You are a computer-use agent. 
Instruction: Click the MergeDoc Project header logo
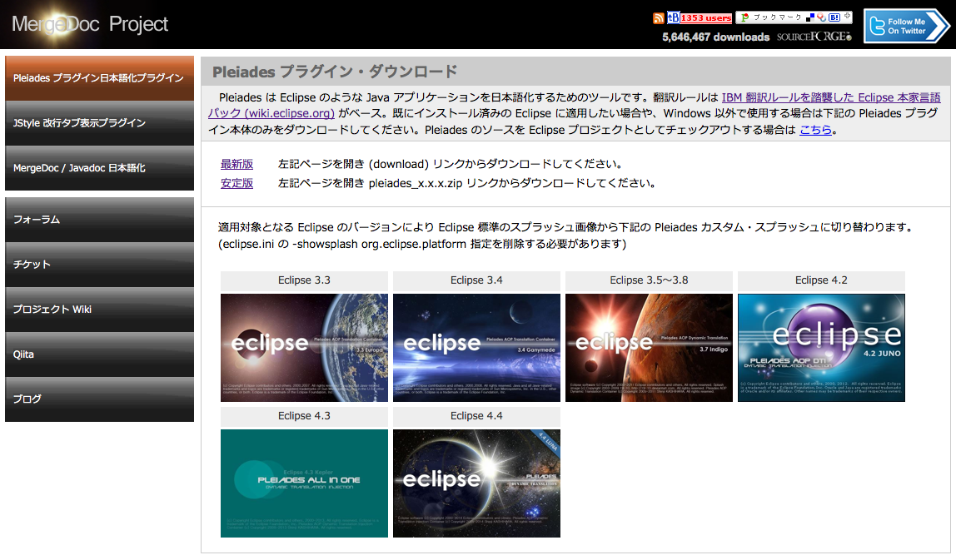90,24
